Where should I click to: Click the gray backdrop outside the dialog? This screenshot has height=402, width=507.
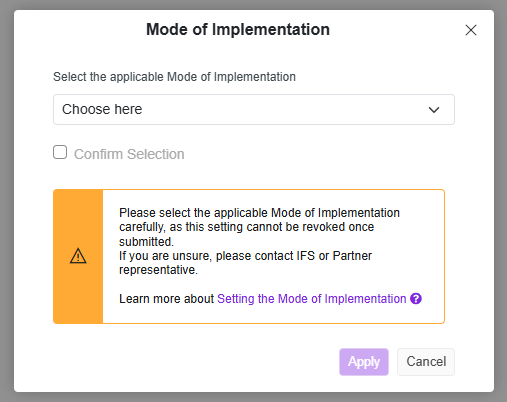6,200
